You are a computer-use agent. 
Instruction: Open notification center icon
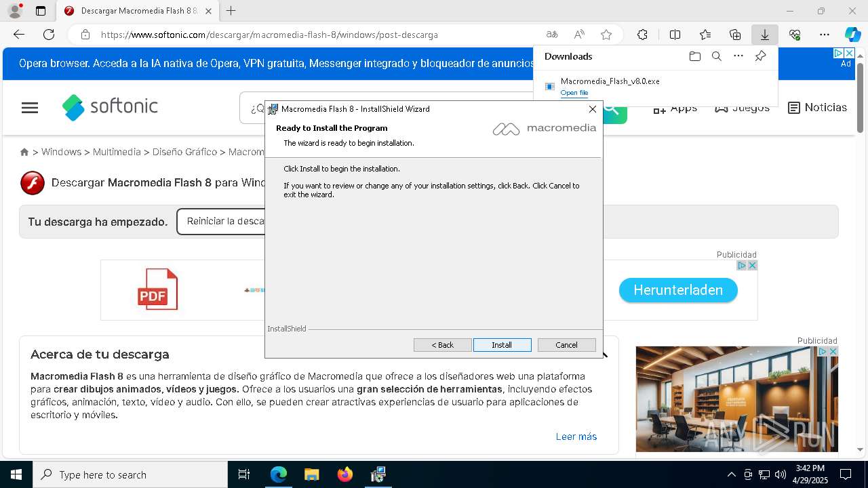(x=846, y=474)
